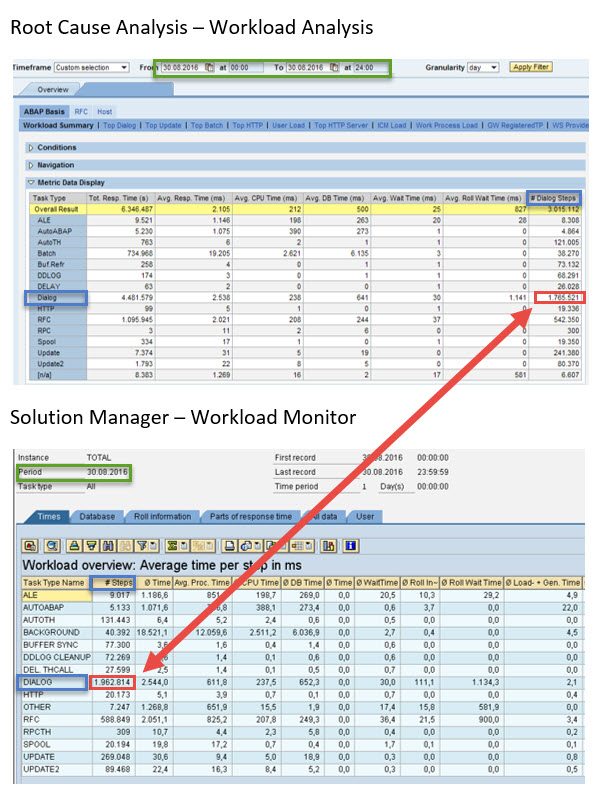
Task: Open the calendar picker for the To date
Action: (x=334, y=67)
